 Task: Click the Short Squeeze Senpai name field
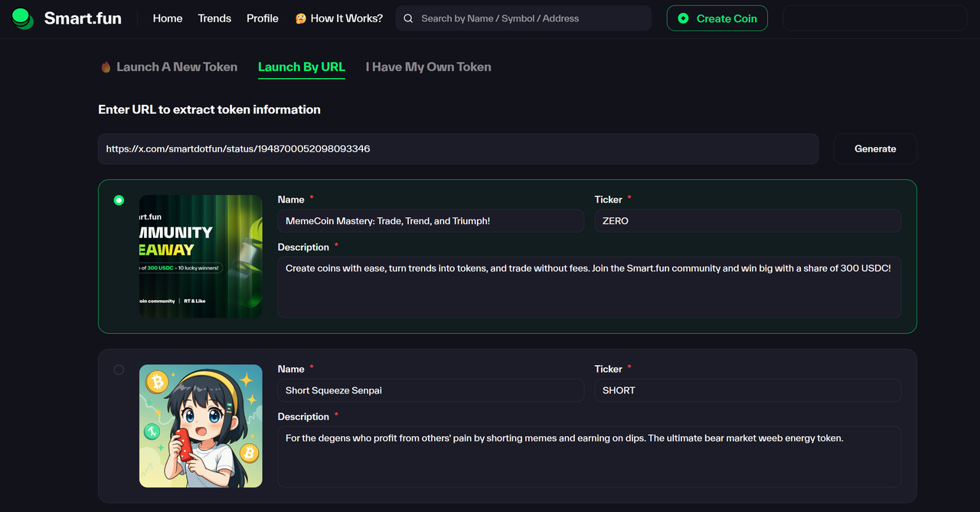click(x=430, y=390)
